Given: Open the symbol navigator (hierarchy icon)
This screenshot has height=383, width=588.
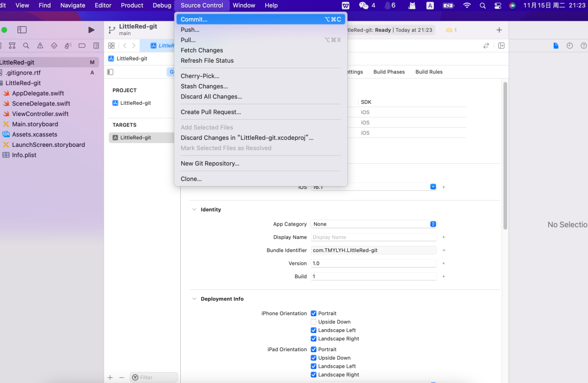Looking at the screenshot, I should (12, 46).
